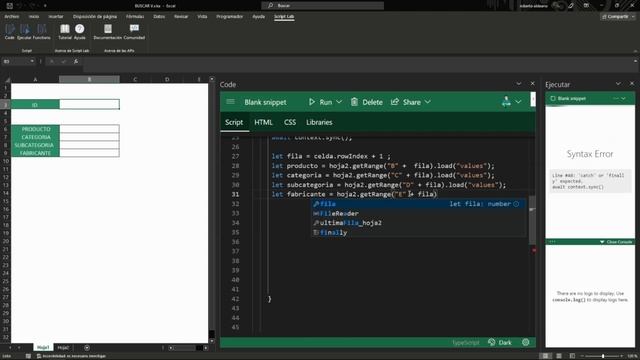Open the settings gear in the Code footer

(526, 342)
